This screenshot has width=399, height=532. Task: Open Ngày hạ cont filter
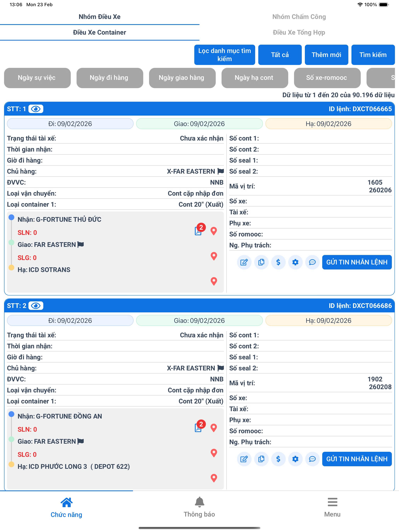coord(255,78)
